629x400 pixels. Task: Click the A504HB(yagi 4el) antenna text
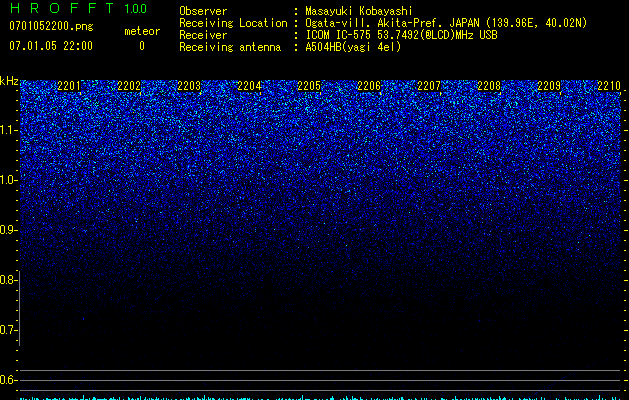click(353, 47)
